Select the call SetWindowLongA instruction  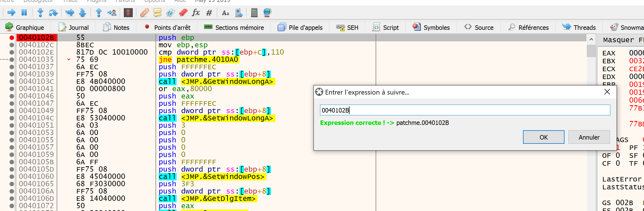pos(216,118)
